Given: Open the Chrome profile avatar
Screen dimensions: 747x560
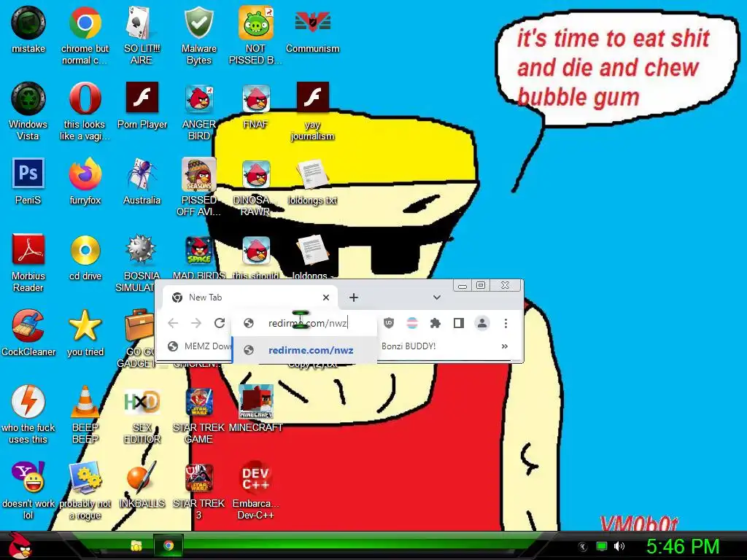Looking at the screenshot, I should pos(482,323).
